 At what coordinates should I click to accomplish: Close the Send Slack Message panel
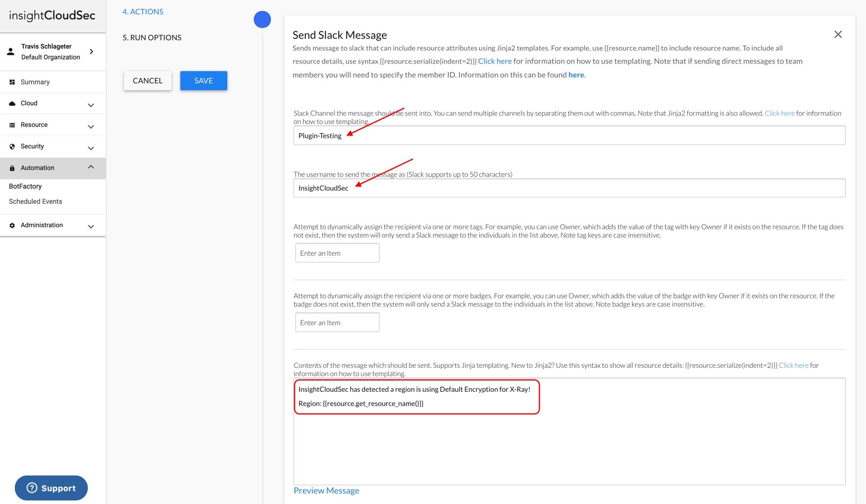(838, 34)
